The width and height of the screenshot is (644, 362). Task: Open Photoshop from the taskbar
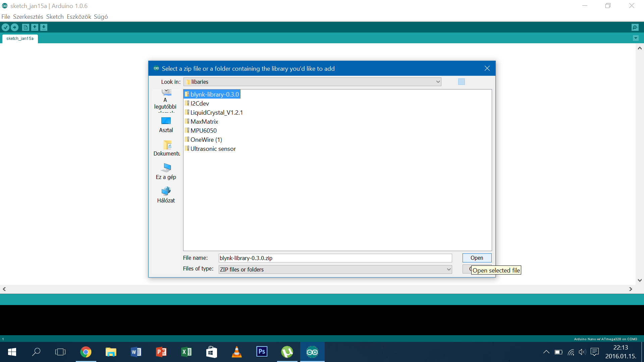262,352
